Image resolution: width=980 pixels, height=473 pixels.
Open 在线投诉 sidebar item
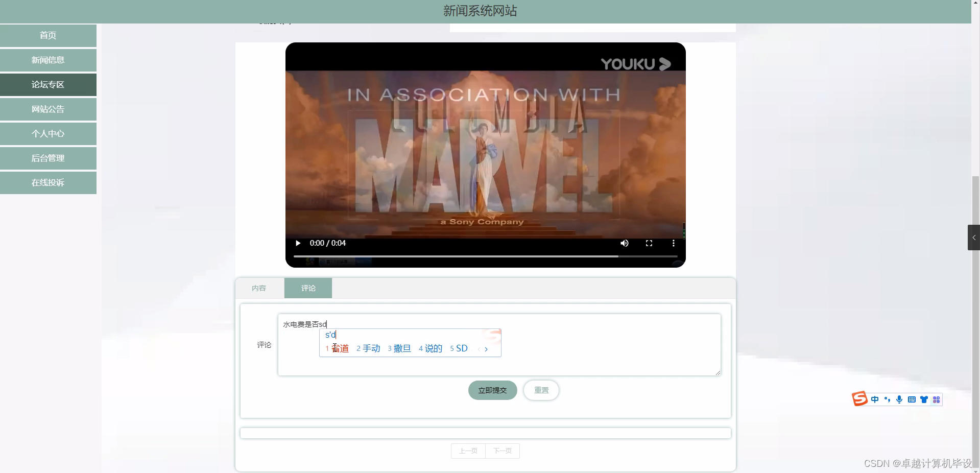tap(48, 182)
